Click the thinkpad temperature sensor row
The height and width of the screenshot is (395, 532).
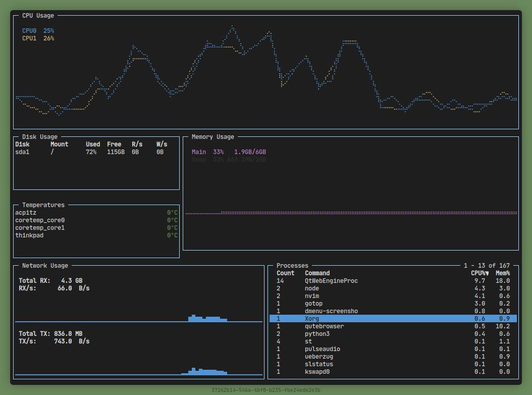point(29,235)
